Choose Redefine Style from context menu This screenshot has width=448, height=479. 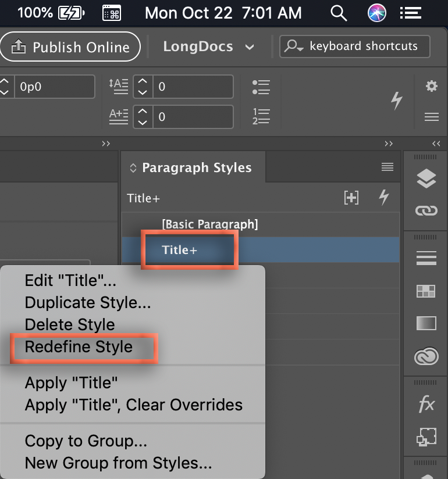pos(79,347)
